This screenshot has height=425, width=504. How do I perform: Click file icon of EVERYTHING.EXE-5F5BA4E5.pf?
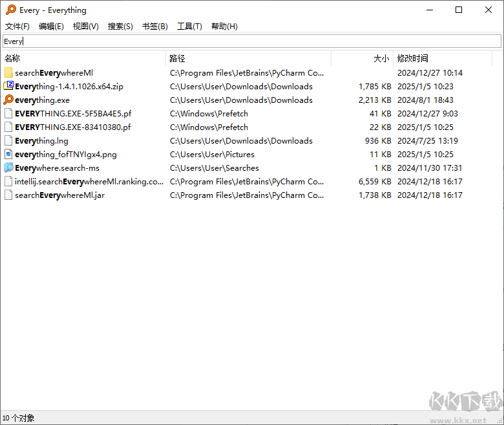click(8, 114)
